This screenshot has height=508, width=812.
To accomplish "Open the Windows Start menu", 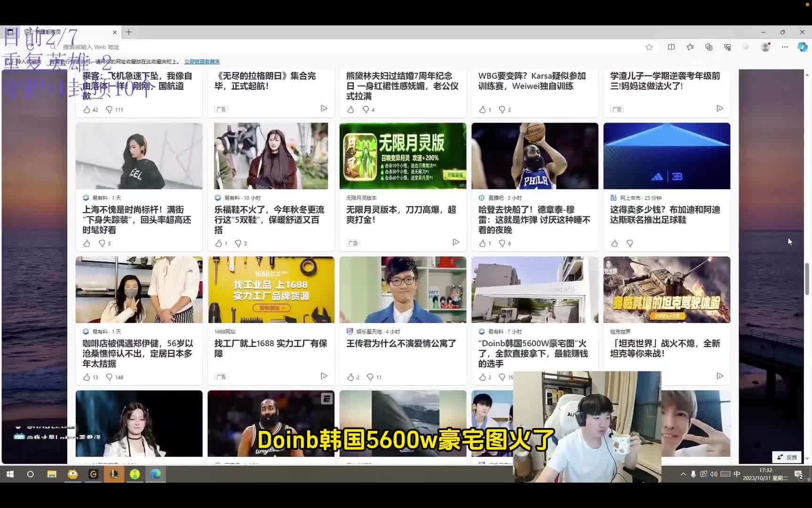I will 10,474.
